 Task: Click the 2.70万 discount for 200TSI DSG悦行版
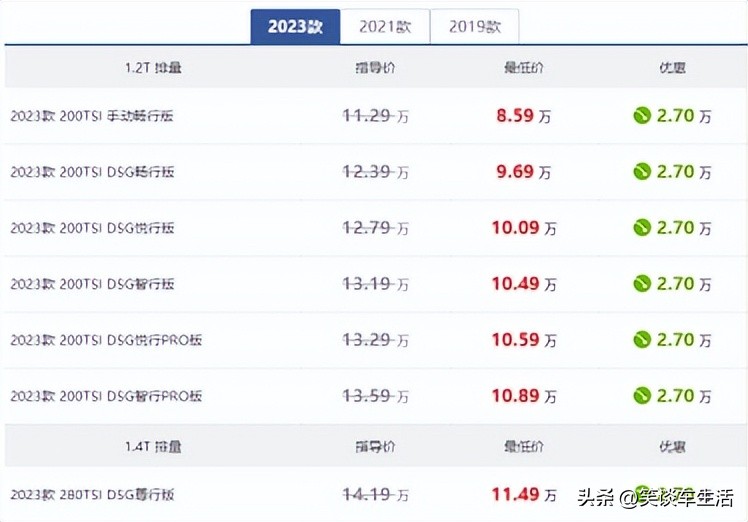pyautogui.click(x=684, y=228)
